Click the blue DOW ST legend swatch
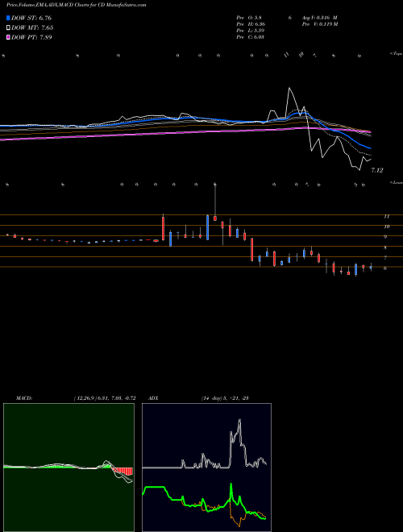403x532 pixels. click(8, 18)
